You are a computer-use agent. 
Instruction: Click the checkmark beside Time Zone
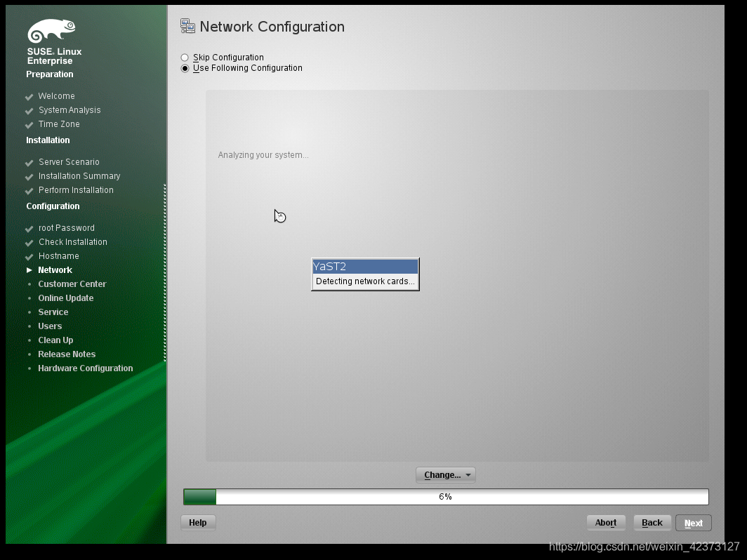pyautogui.click(x=29, y=125)
